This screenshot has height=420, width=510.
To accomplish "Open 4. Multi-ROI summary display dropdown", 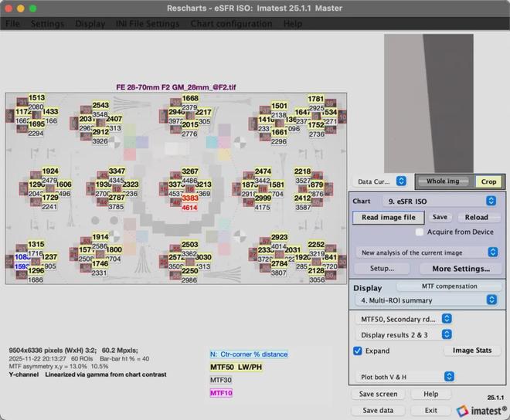I will [427, 300].
